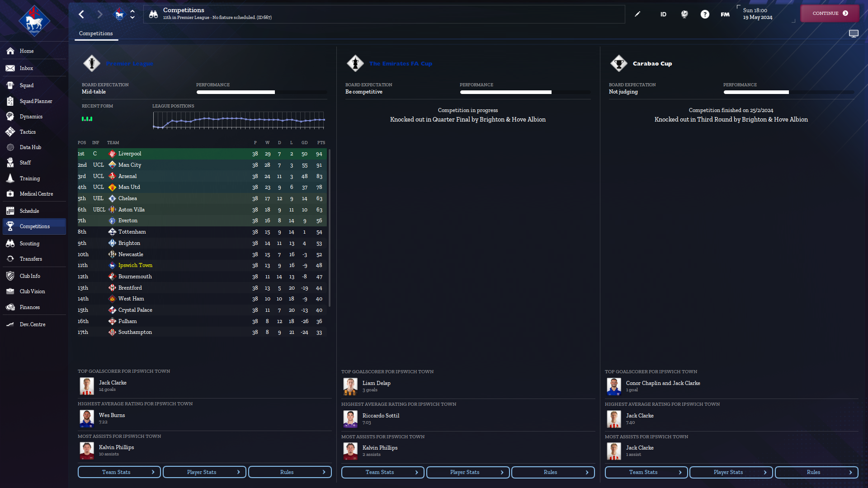Click the Continue button
The height and width of the screenshot is (488, 868).
[830, 14]
